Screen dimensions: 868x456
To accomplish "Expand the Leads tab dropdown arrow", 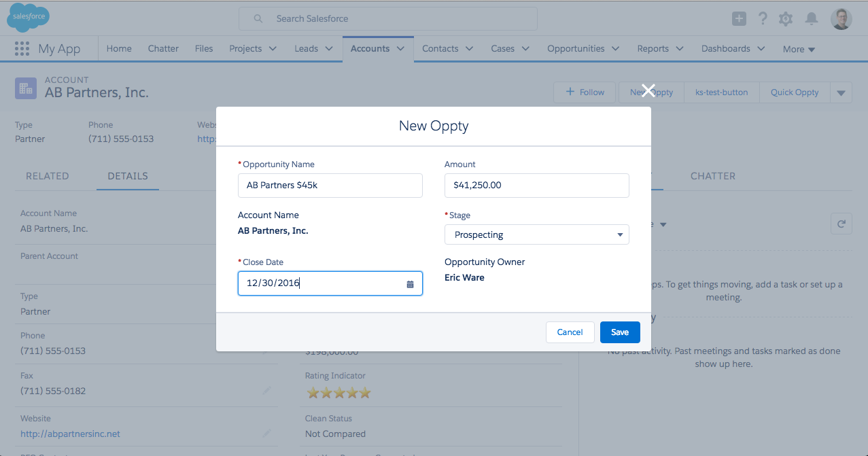I will (x=329, y=49).
